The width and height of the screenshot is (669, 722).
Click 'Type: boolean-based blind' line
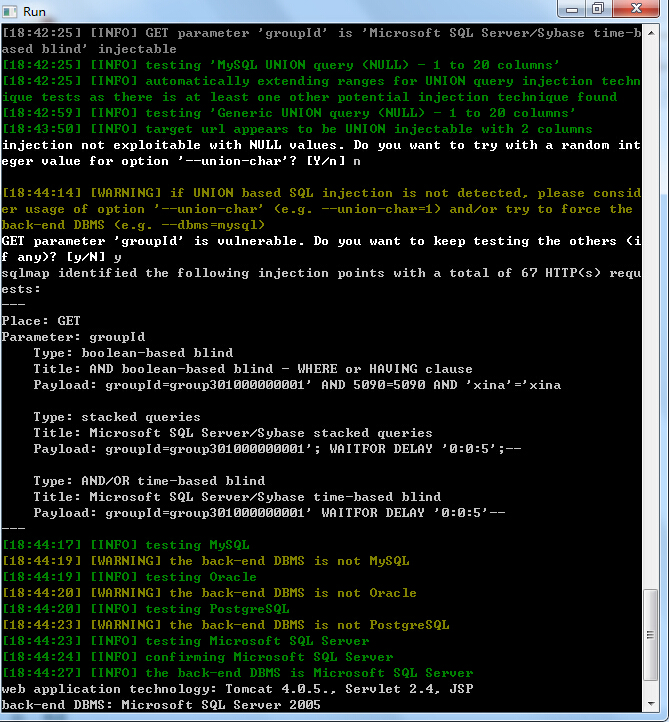tap(133, 353)
